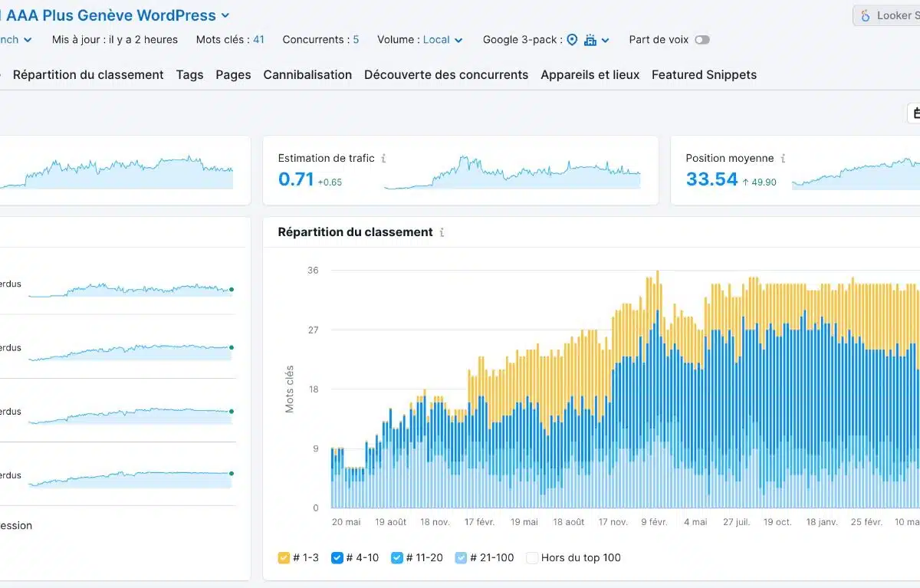Enable the Hors du top 100 checkbox

532,558
